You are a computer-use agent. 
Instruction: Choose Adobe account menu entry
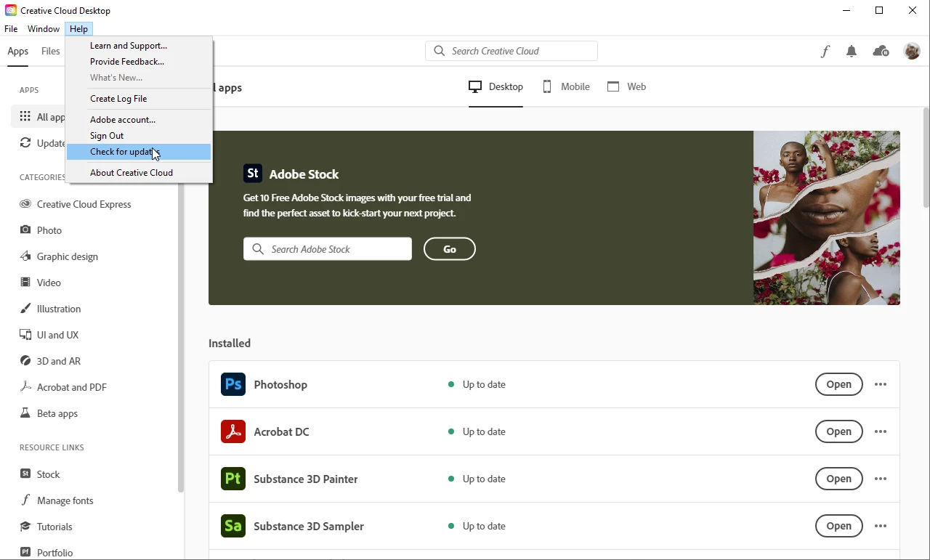pos(139,120)
